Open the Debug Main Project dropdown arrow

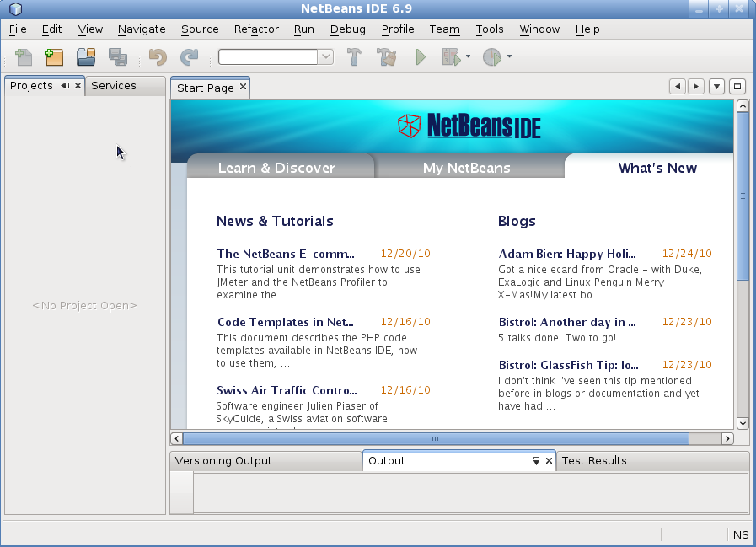click(468, 57)
